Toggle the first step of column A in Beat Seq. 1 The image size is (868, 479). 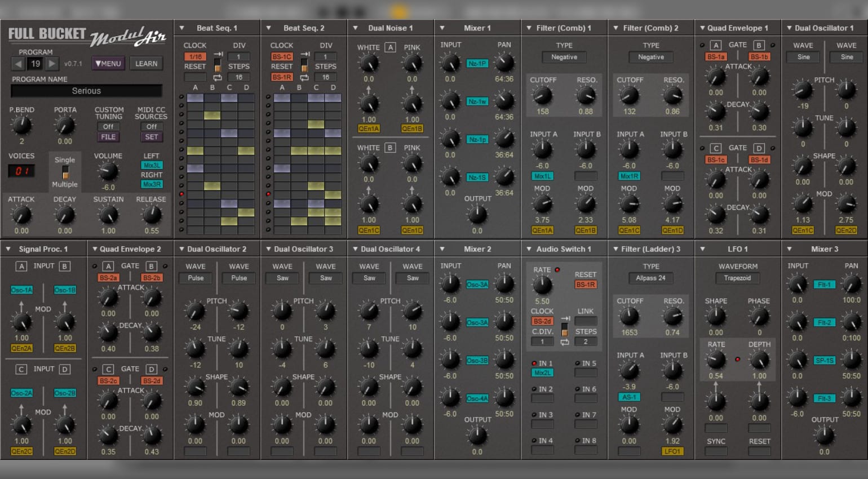tap(195, 97)
